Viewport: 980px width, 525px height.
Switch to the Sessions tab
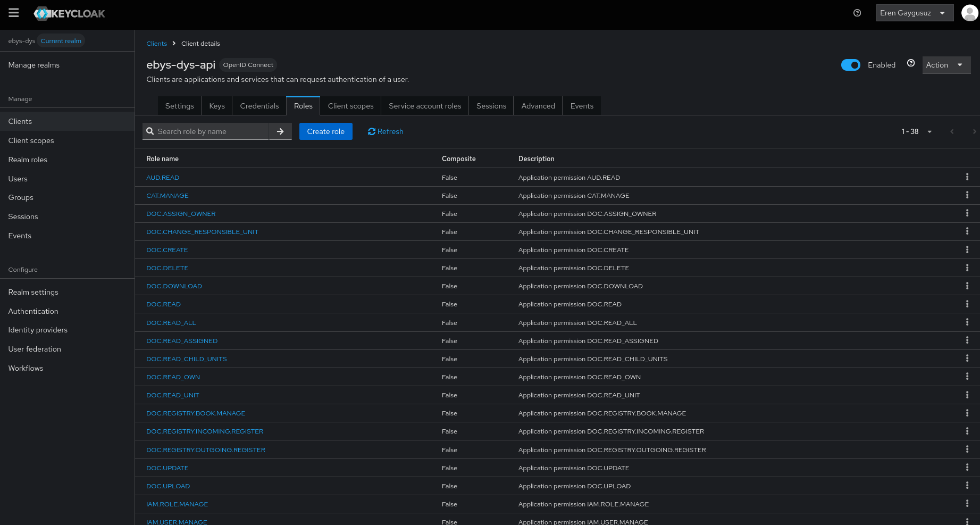(491, 106)
